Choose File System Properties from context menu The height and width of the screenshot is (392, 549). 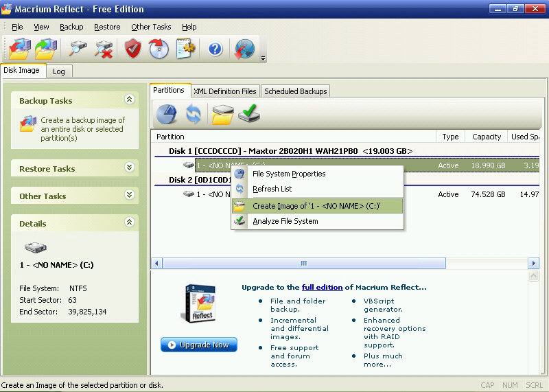(317, 174)
